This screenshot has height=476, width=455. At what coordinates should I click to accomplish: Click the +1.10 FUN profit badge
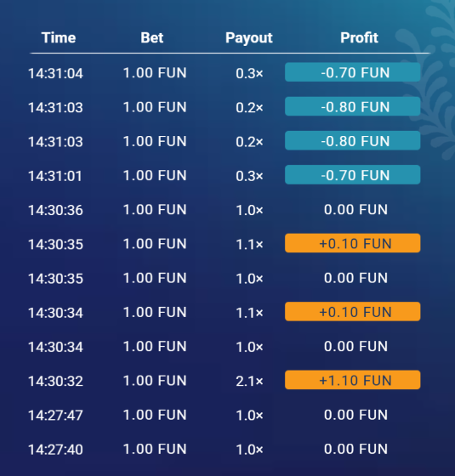[353, 380]
